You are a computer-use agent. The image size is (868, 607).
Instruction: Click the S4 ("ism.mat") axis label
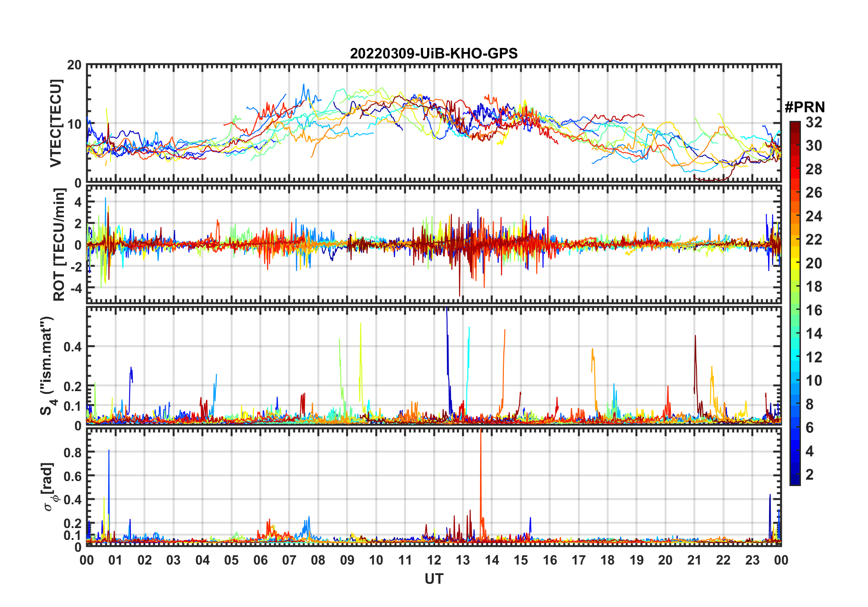(x=48, y=366)
